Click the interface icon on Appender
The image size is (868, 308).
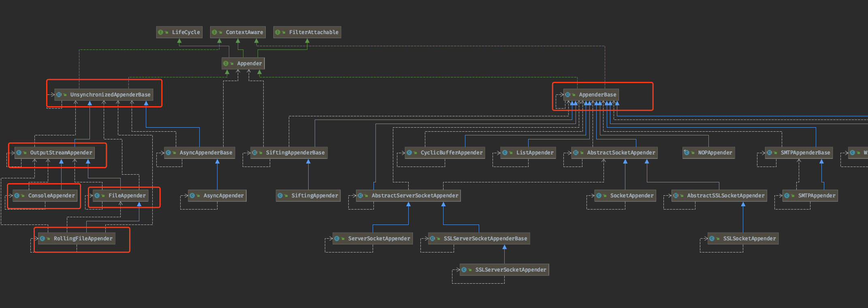(x=226, y=64)
